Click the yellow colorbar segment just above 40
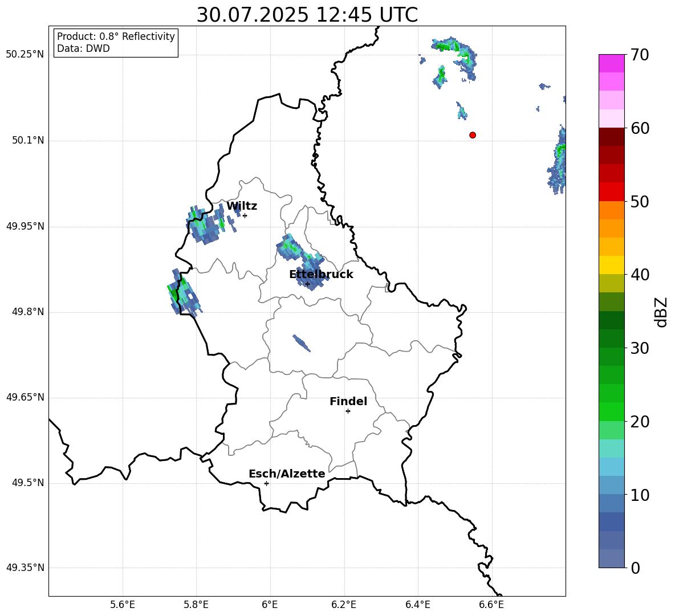Image resolution: width=675 pixels, height=616 pixels. [611, 265]
